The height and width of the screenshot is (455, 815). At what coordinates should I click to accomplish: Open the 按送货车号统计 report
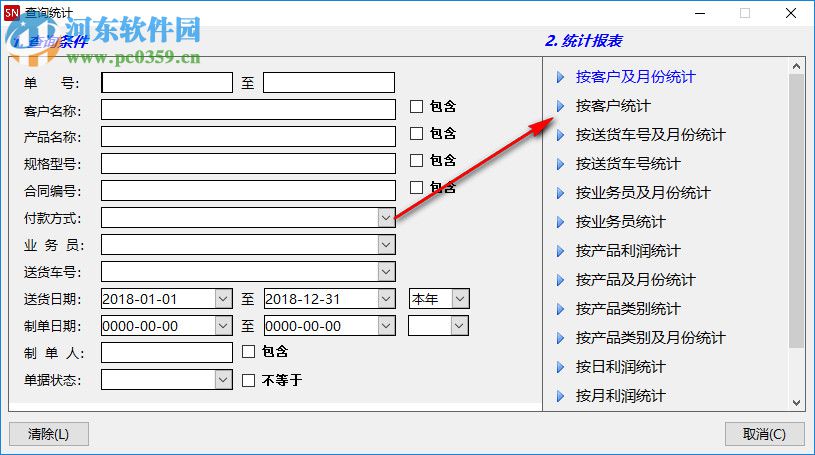point(628,164)
